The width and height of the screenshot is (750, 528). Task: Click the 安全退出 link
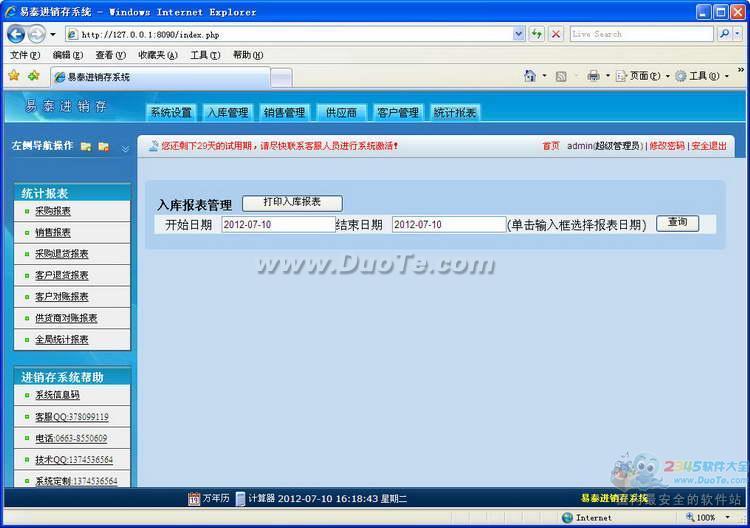tap(709, 146)
